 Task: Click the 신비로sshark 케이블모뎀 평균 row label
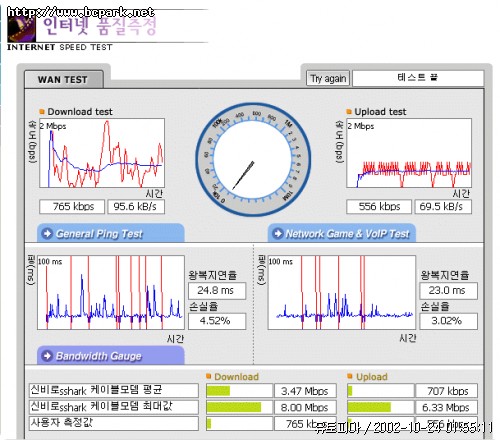114,390
